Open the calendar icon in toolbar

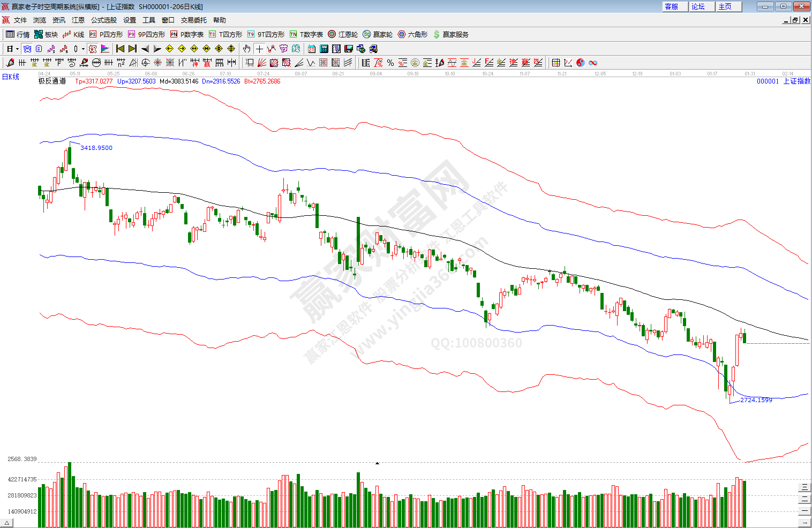pyautogui.click(x=312, y=49)
